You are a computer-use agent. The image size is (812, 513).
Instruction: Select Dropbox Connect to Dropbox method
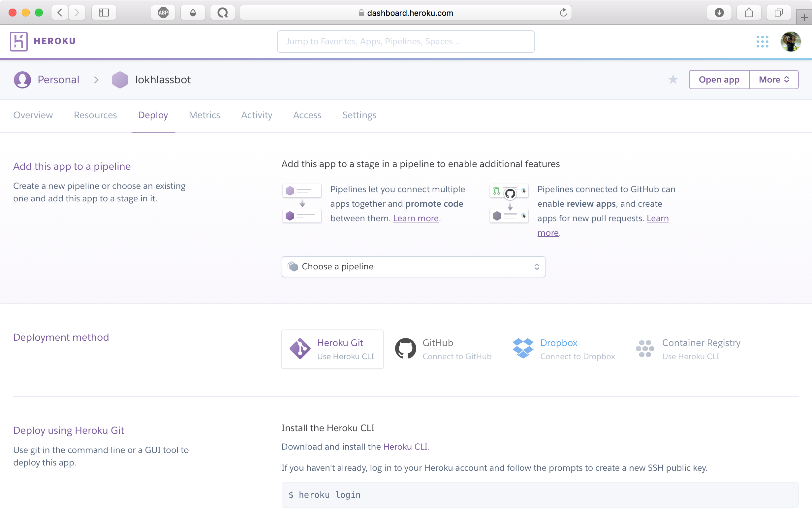click(563, 349)
